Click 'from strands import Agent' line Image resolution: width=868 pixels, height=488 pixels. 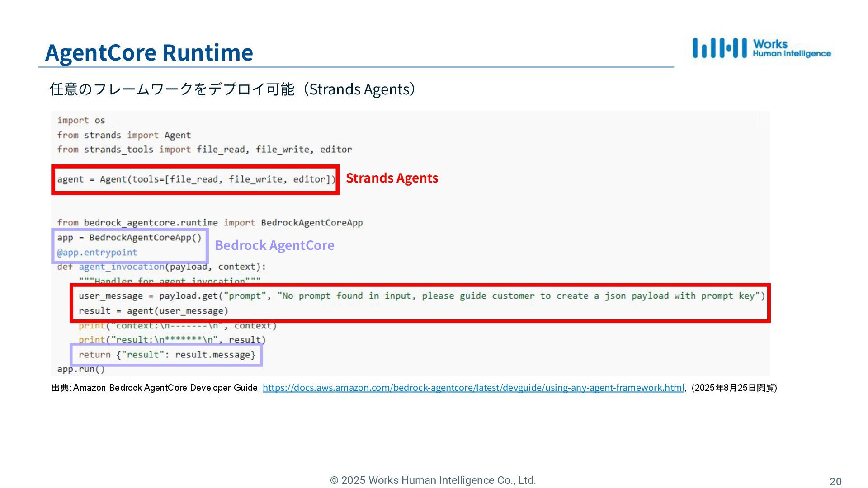pos(124,135)
